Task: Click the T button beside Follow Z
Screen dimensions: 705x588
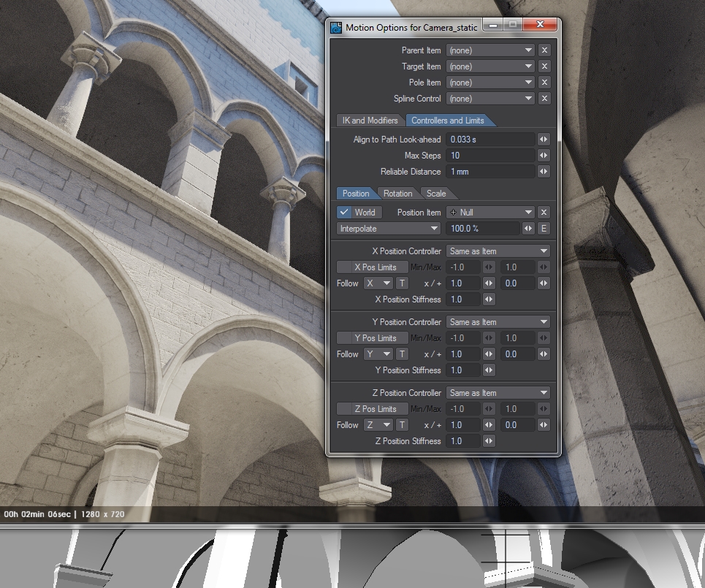Action: pos(402,425)
